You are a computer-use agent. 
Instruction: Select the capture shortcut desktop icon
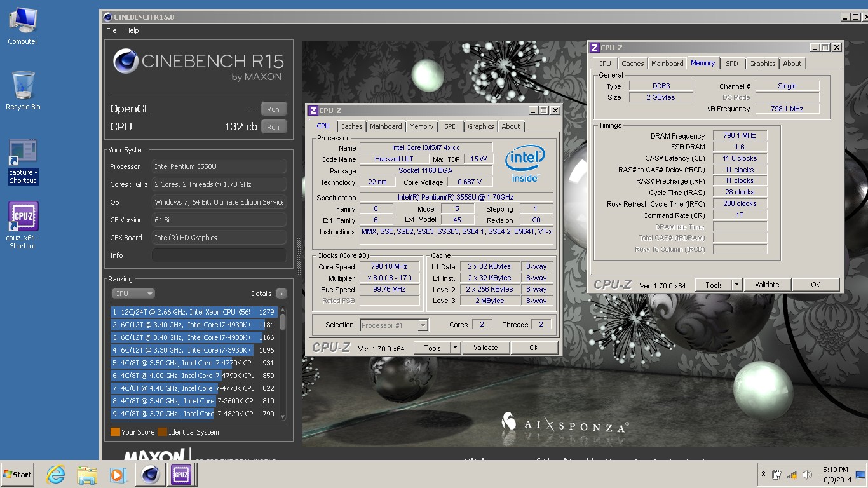[x=23, y=162]
